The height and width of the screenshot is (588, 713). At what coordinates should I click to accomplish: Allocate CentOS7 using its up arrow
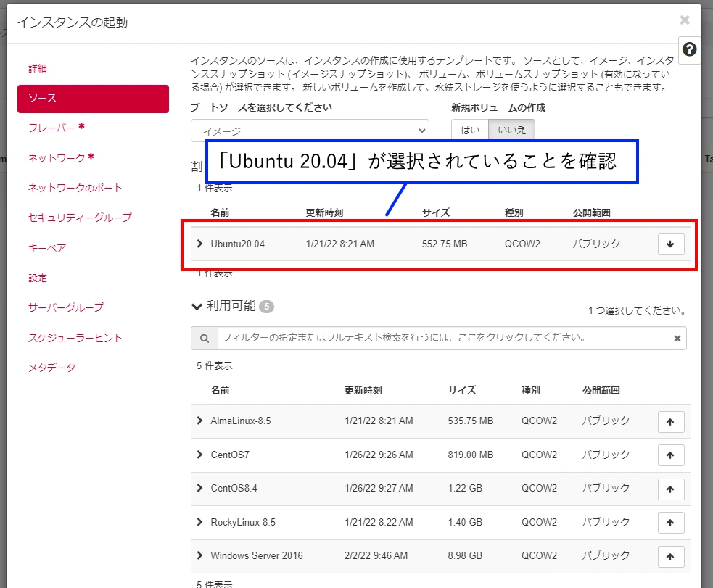[x=670, y=455]
